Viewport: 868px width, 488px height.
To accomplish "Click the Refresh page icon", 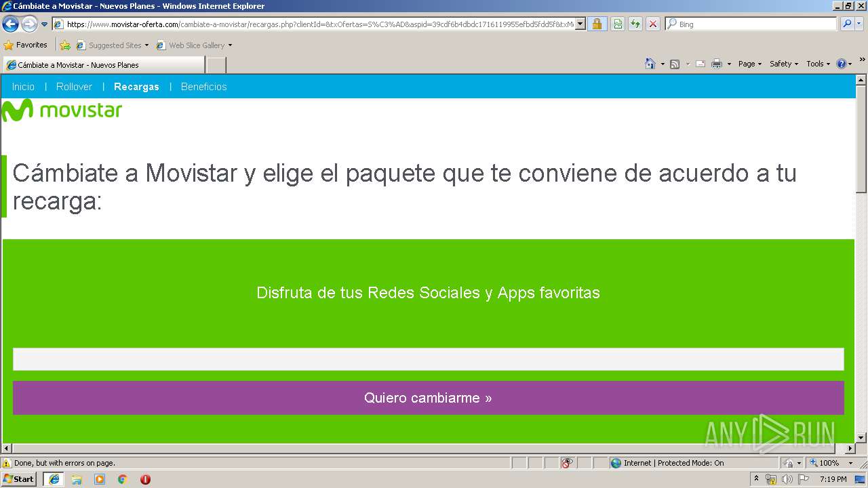I will click(x=635, y=24).
